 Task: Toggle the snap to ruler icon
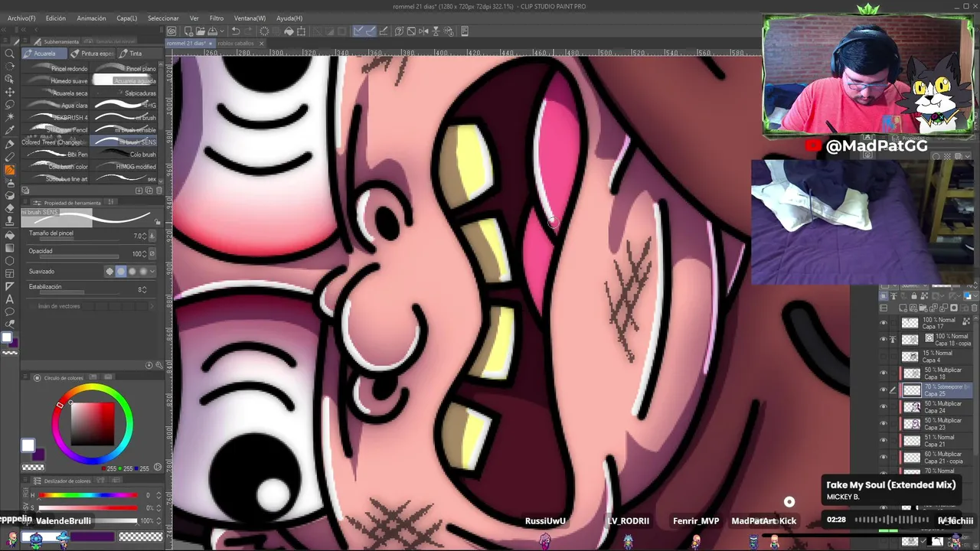358,31
